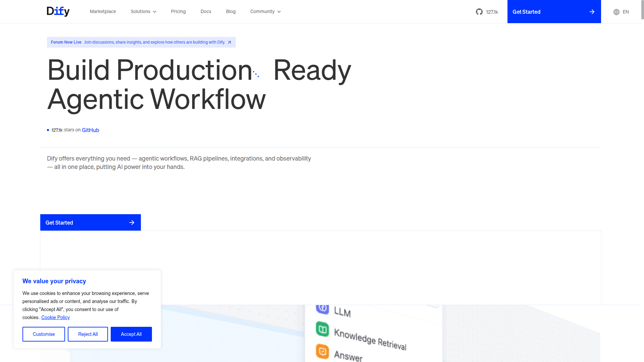The width and height of the screenshot is (644, 362).
Task: Expand the Community dropdown menu
Action: (265, 11)
